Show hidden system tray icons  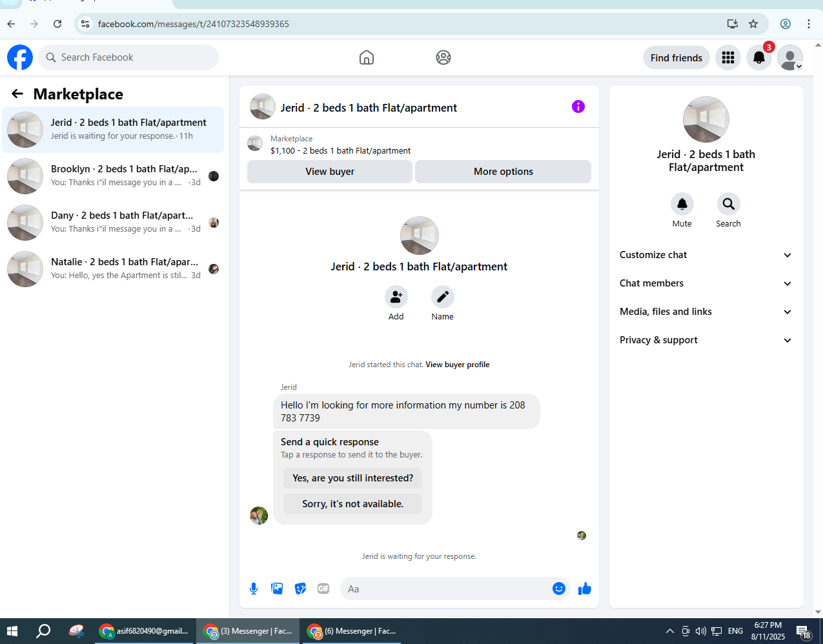coord(670,631)
